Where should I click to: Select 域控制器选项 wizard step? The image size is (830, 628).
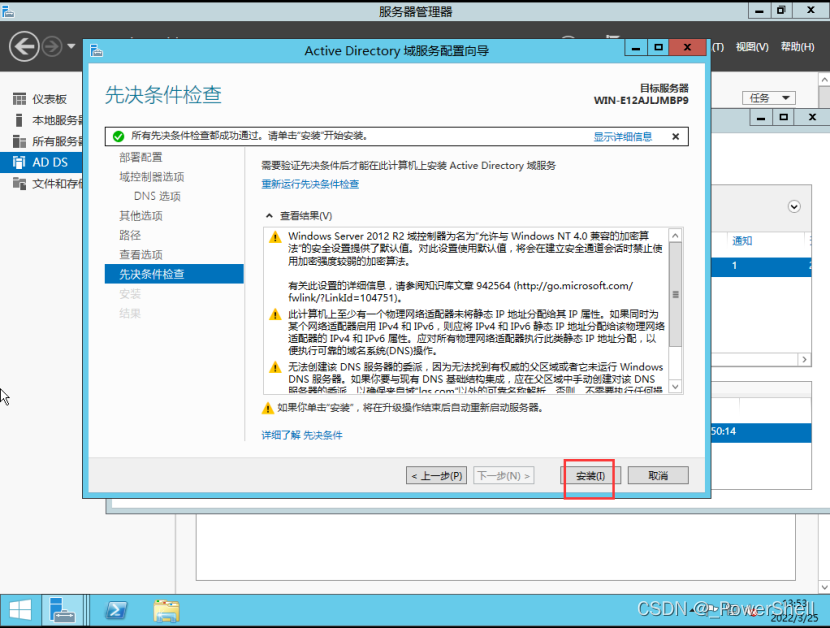[x=152, y=177]
